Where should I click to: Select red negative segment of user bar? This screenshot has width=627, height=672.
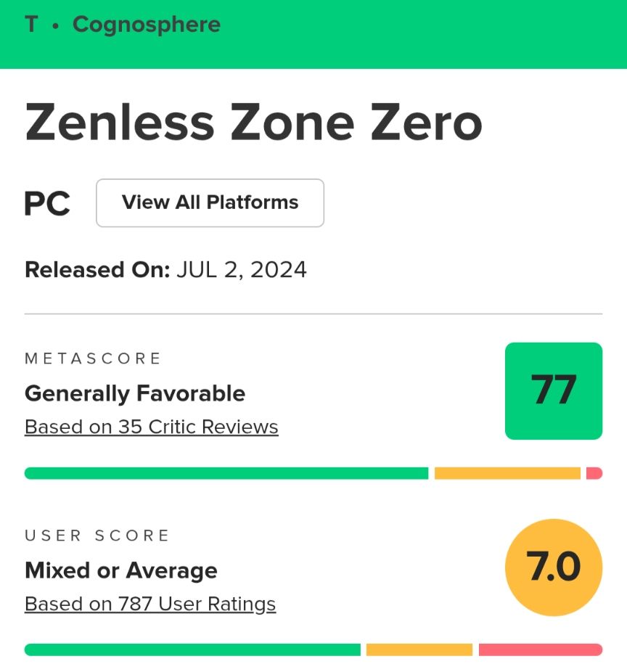click(x=541, y=650)
